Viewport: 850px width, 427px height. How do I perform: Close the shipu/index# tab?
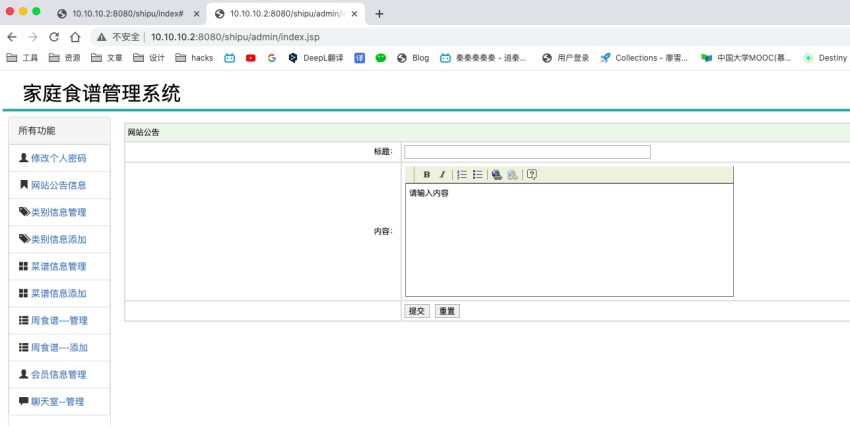point(196,14)
